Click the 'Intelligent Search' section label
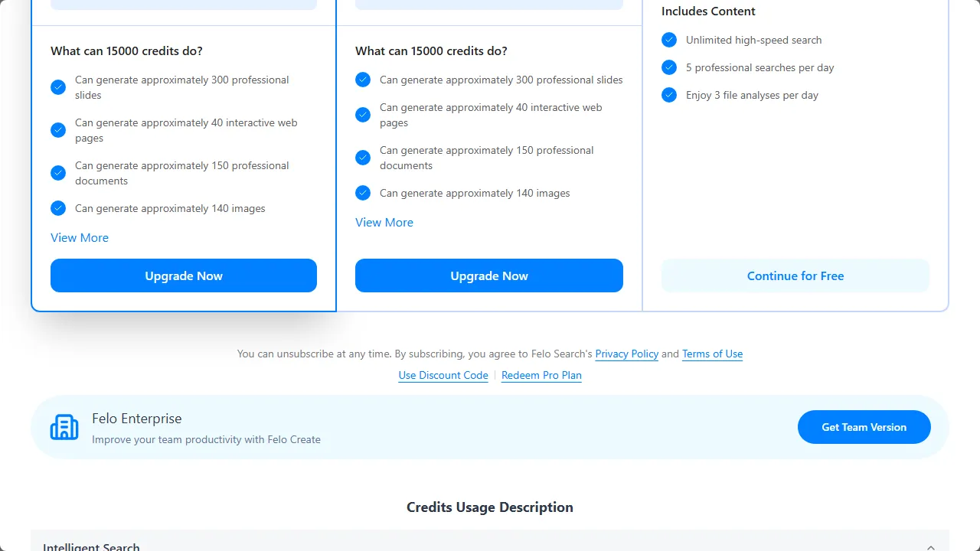Image resolution: width=980 pixels, height=551 pixels. click(91, 546)
